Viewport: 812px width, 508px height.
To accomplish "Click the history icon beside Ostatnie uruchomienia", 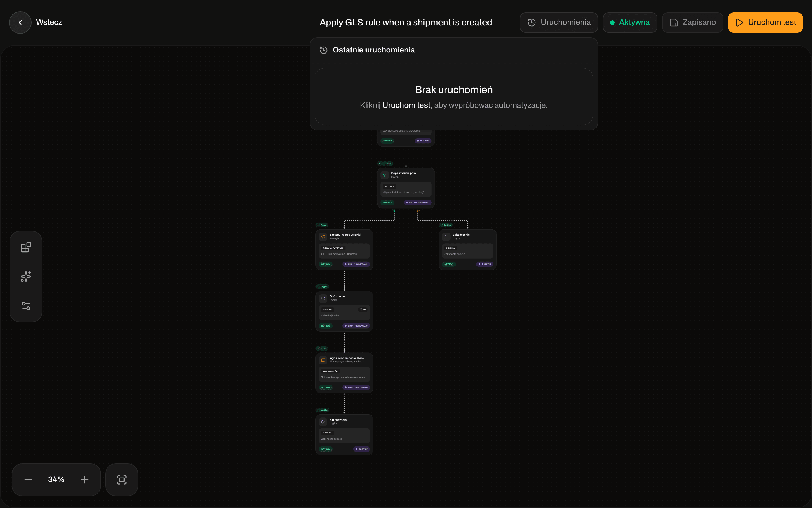I will [323, 50].
